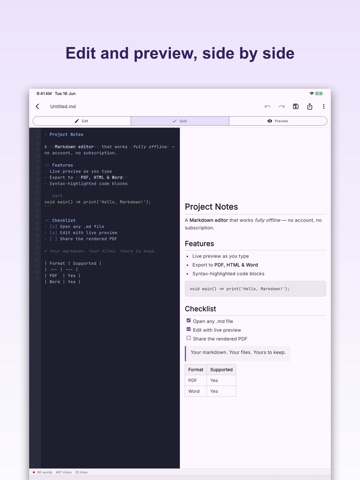Screen dimensions: 360x480
Task: Go back using the back arrow
Action: coord(37,106)
